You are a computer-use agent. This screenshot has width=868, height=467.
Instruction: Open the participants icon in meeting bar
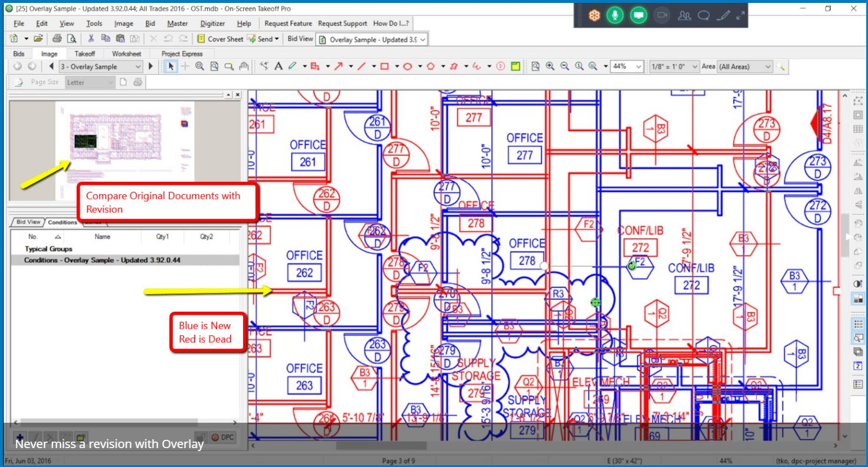click(684, 15)
